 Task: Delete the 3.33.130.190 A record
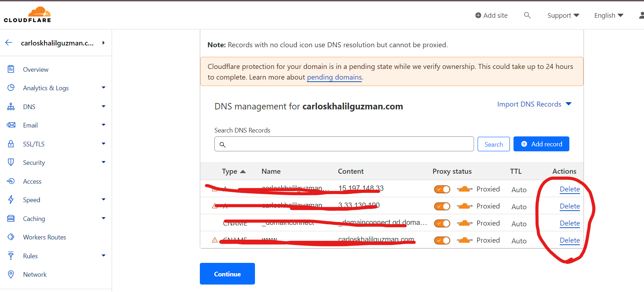[570, 206]
